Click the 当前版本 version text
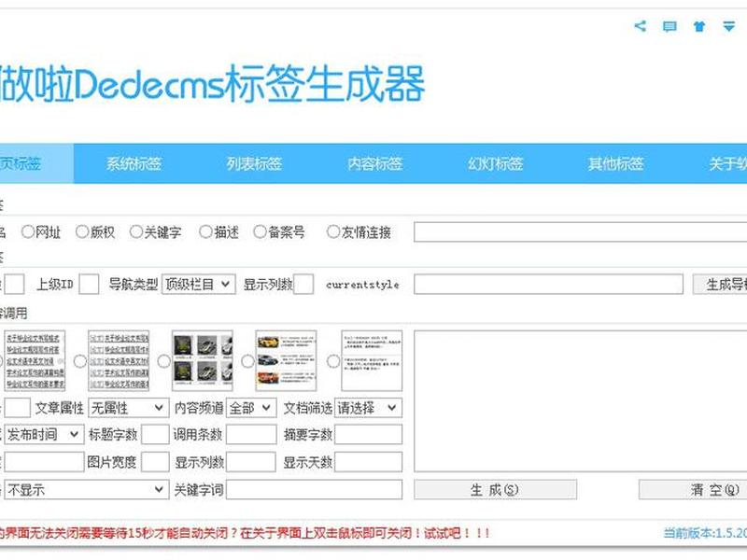 tap(705, 533)
